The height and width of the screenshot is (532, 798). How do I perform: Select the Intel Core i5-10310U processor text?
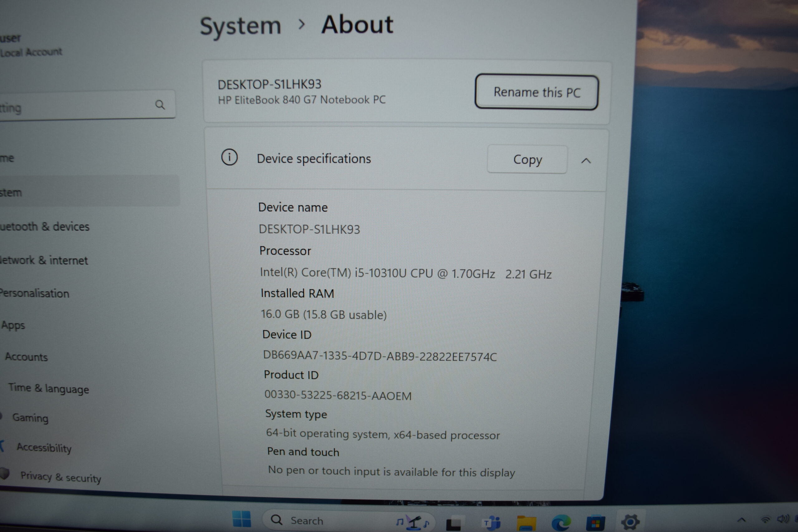tap(406, 273)
